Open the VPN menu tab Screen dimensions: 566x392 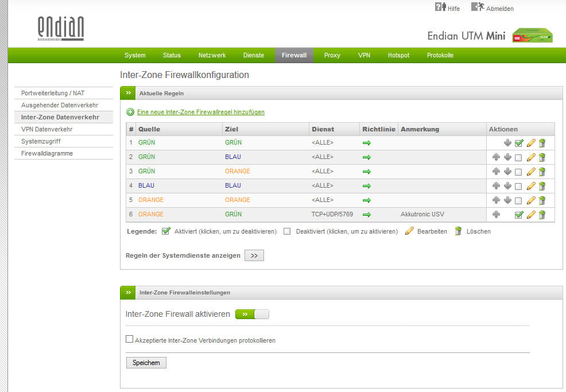(x=364, y=55)
